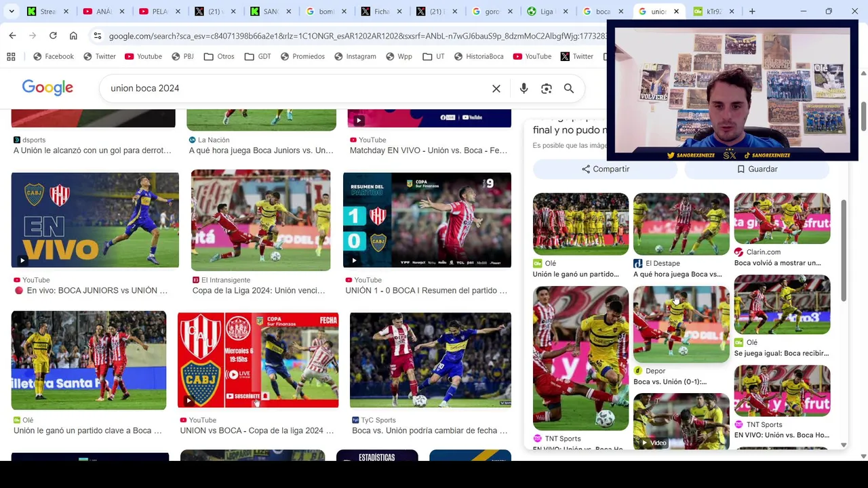Open browser home page icon
This screenshot has height=488, width=868.
coord(73,35)
